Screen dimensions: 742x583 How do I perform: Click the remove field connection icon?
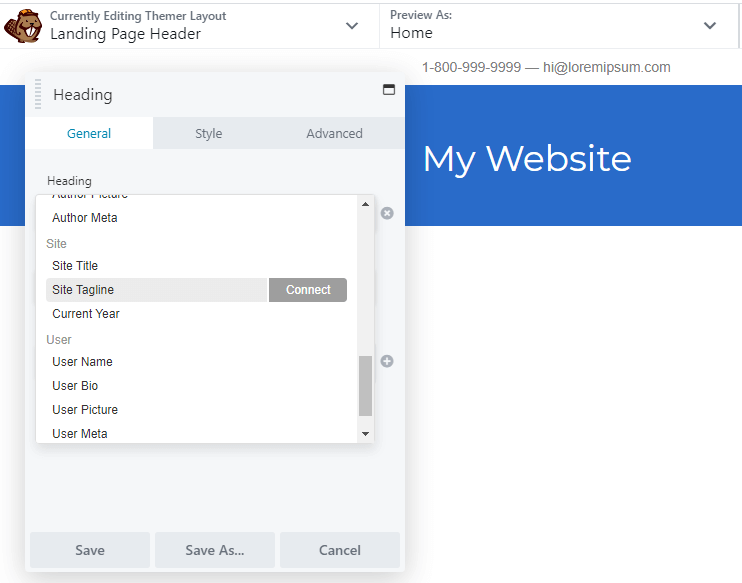387,213
